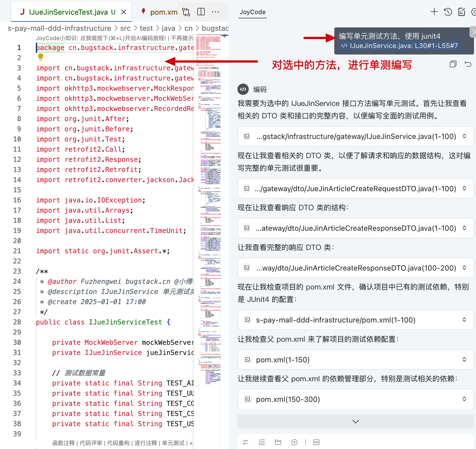Click the 代码评审 code lens link
The width and height of the screenshot is (476, 449).
pyautogui.click(x=91, y=443)
